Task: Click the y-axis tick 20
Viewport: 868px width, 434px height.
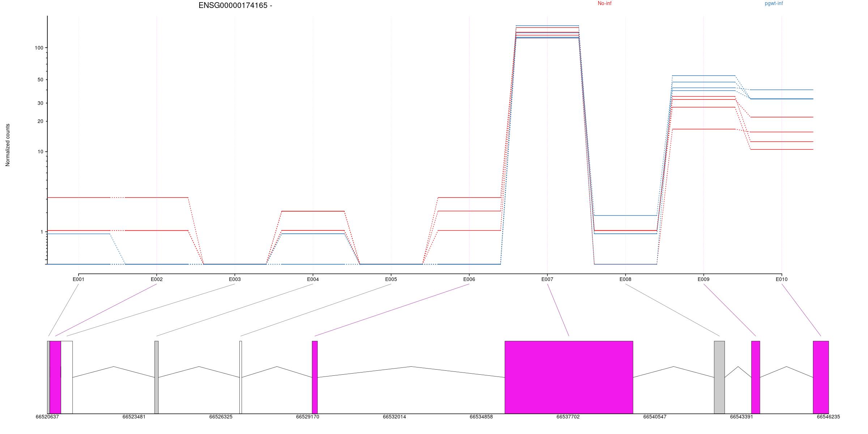Action: (x=41, y=121)
